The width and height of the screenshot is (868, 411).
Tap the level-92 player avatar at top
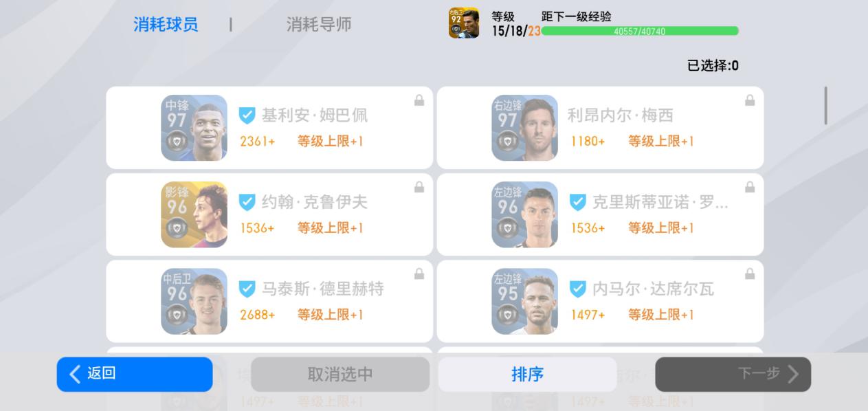click(464, 23)
